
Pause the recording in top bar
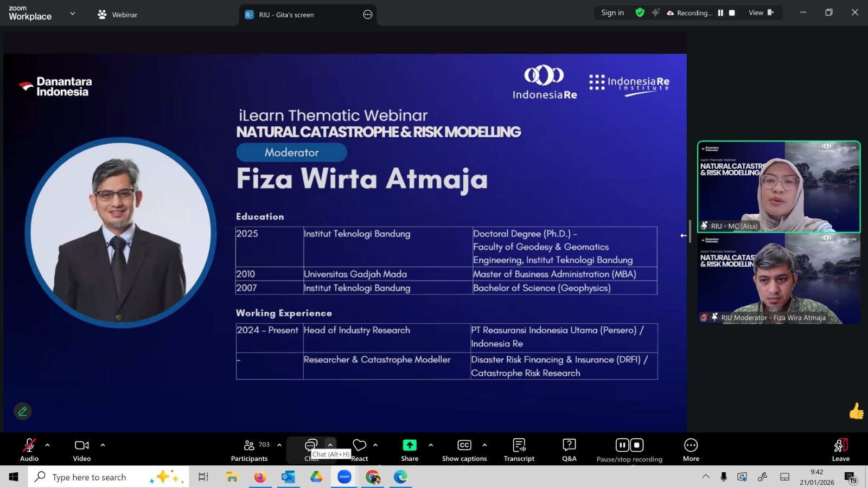pos(720,13)
